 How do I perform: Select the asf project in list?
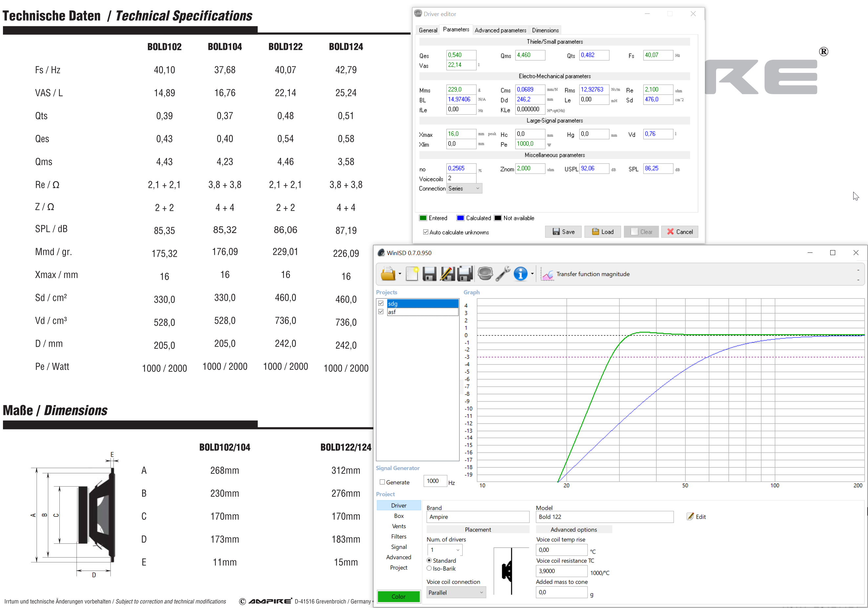pos(423,312)
